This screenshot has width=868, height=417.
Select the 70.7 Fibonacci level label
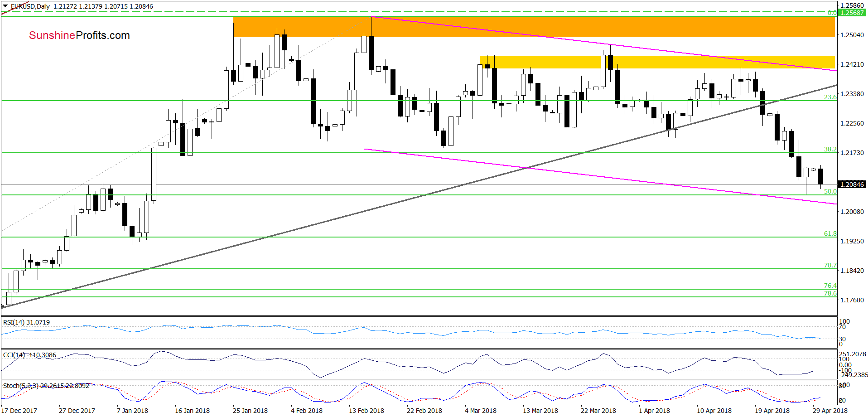830,265
